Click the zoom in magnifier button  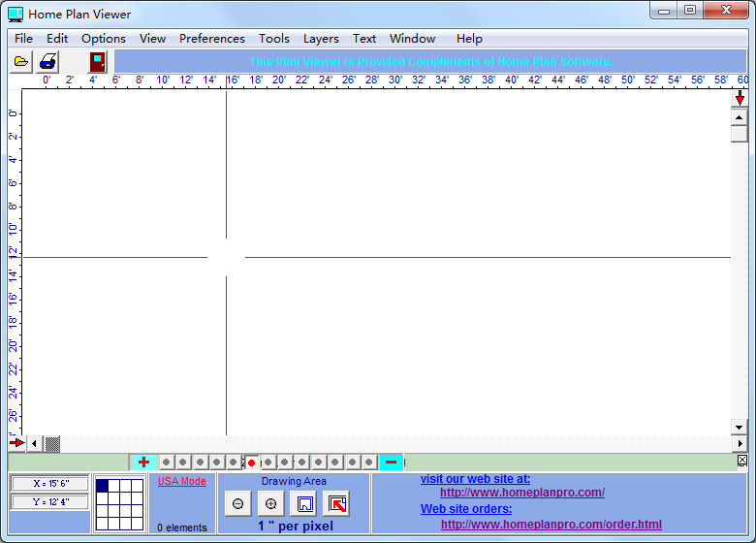(x=271, y=504)
